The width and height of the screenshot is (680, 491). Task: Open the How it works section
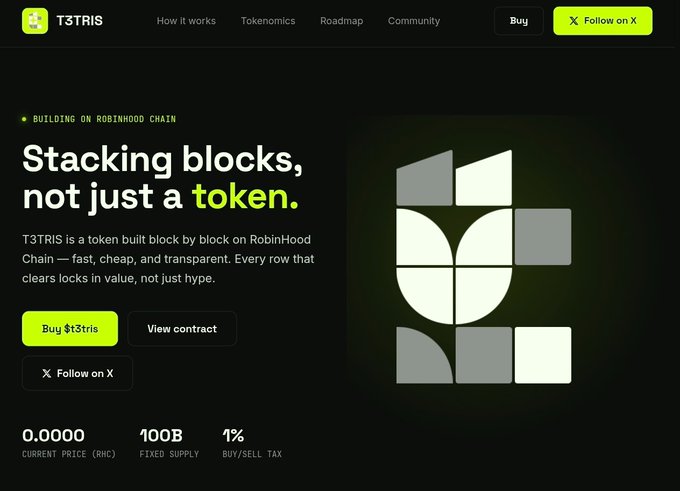pos(186,21)
